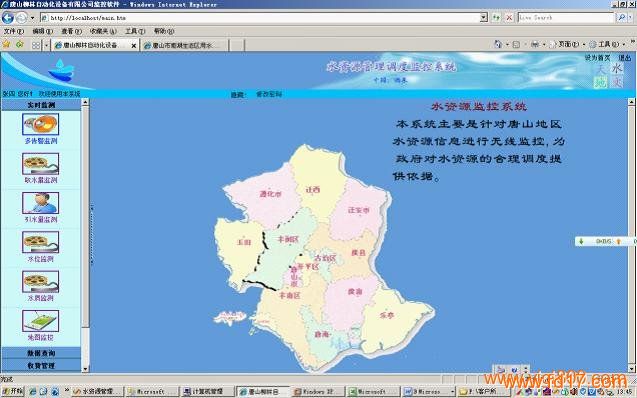Open the 引水量监测 person icon in sidebar

coord(40,203)
